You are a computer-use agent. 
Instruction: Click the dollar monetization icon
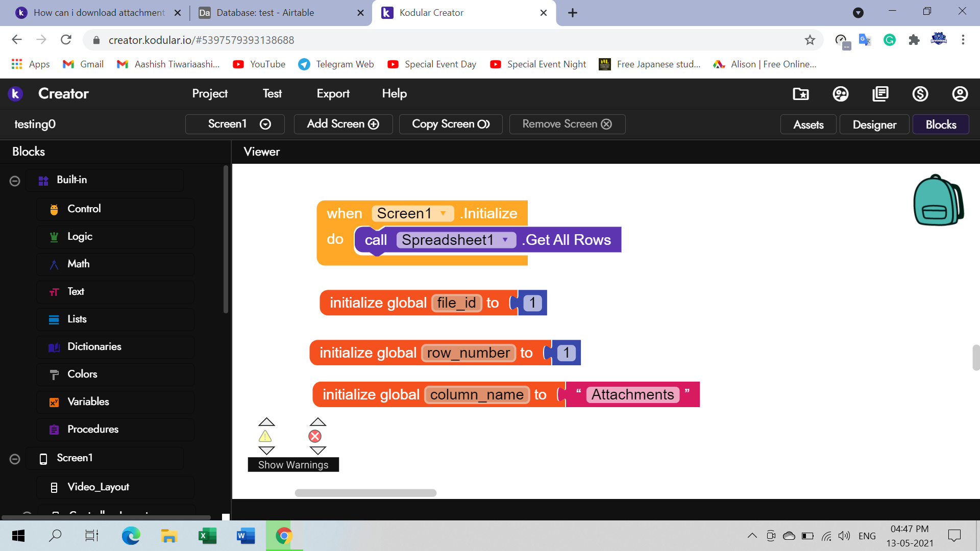pos(920,94)
